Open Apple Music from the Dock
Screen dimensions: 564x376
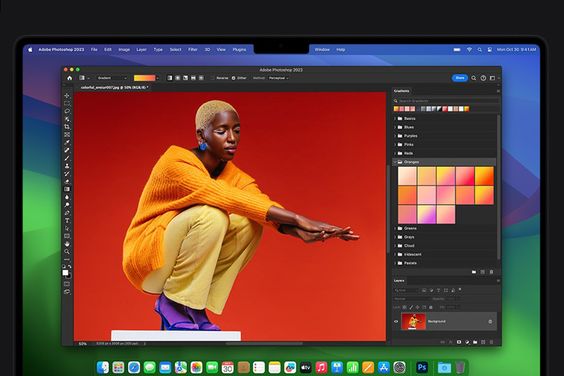pyautogui.click(x=321, y=367)
